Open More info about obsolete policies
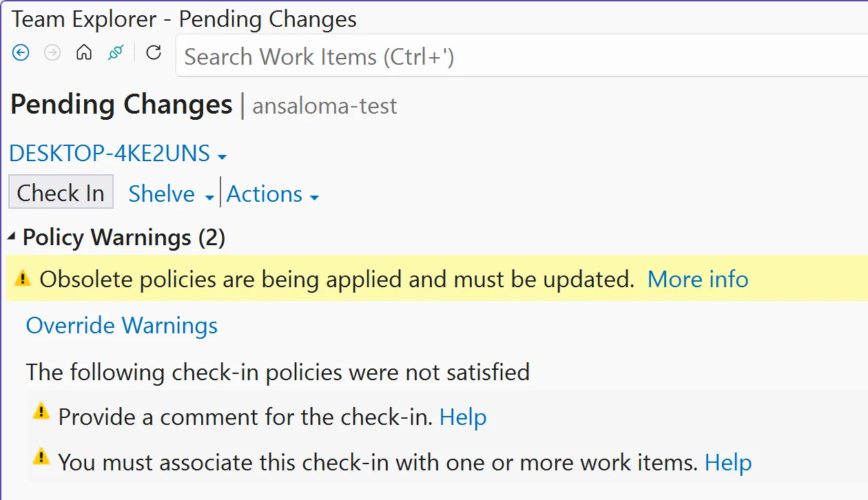868x500 pixels. coord(697,279)
